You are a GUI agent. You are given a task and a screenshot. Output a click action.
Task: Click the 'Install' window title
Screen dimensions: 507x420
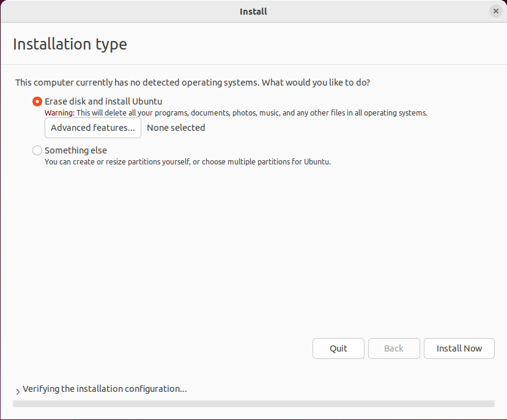coord(253,12)
